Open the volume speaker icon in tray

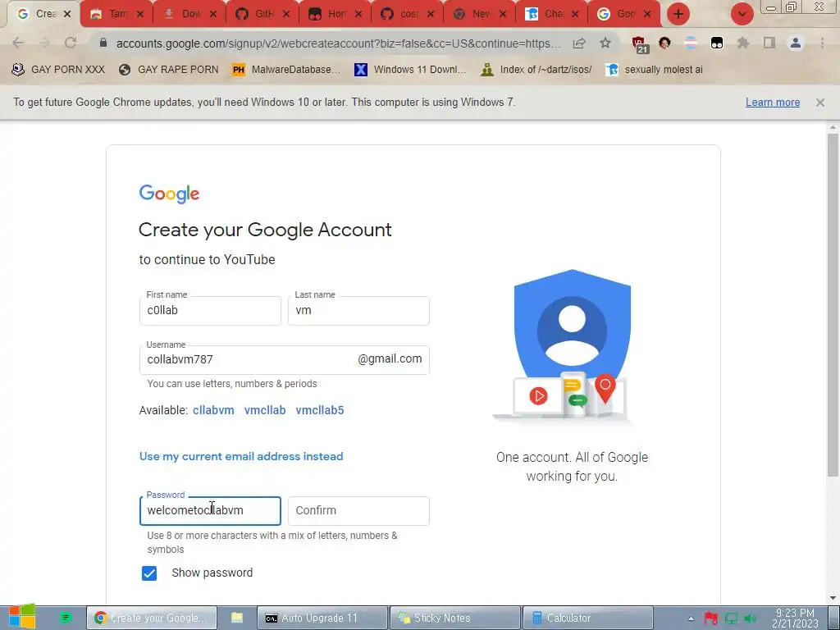tap(750, 619)
